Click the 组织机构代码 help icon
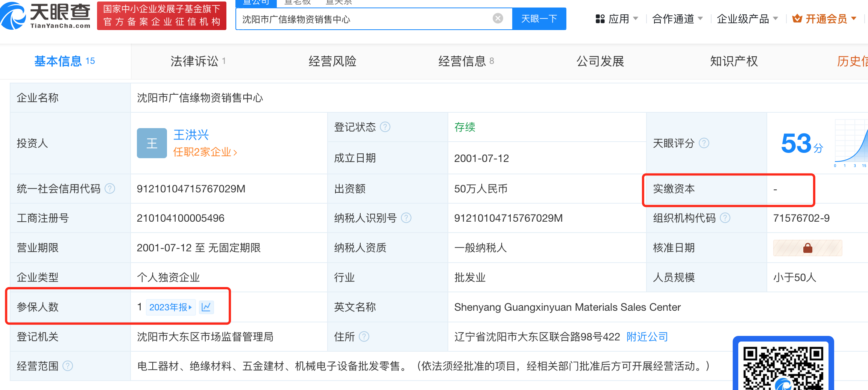 725,218
